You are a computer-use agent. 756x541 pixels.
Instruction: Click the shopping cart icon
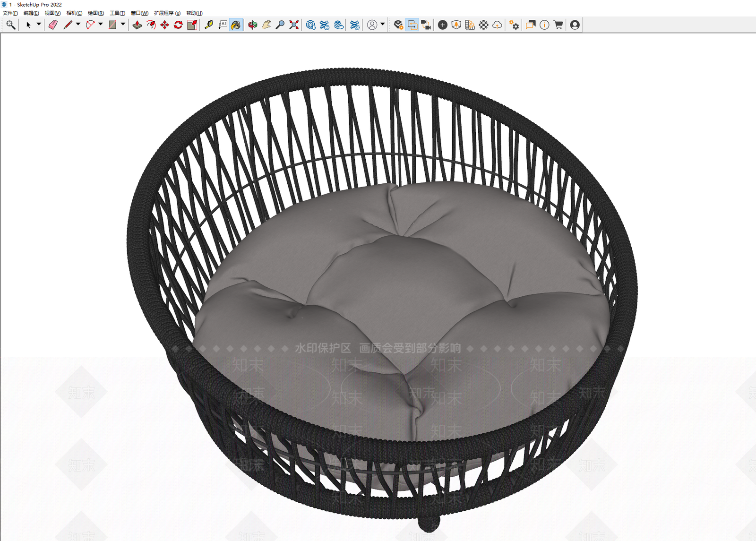558,25
